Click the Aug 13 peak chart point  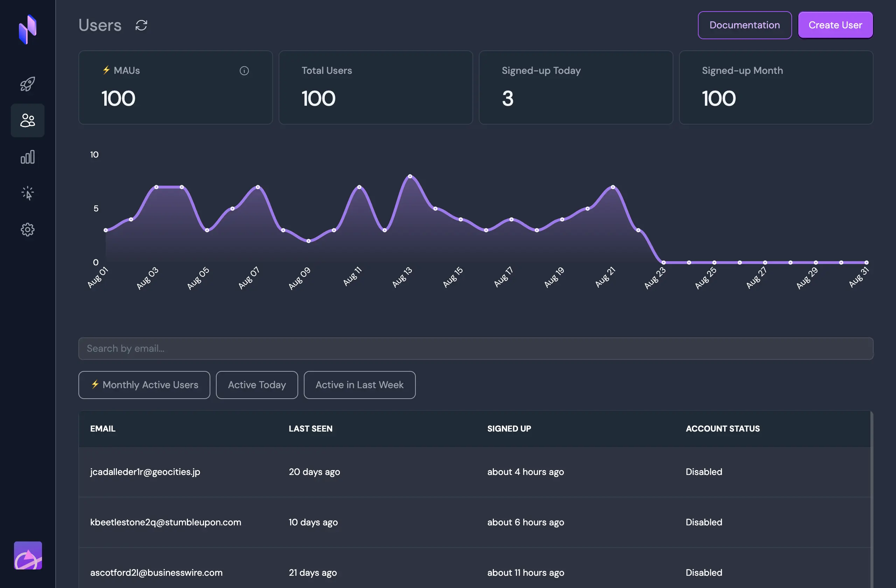point(410,176)
